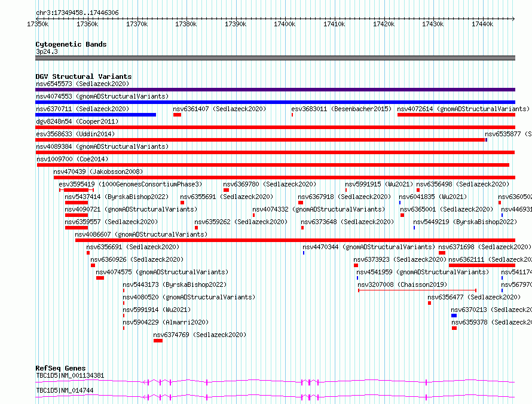Open the nsv6355691 (Sedlazeck2020) label

tap(227, 197)
